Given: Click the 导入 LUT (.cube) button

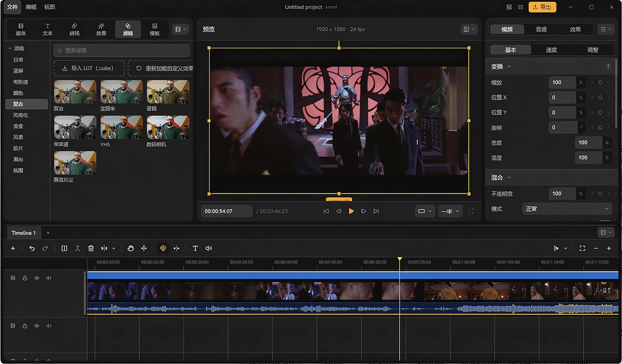Looking at the screenshot, I should click(x=89, y=68).
